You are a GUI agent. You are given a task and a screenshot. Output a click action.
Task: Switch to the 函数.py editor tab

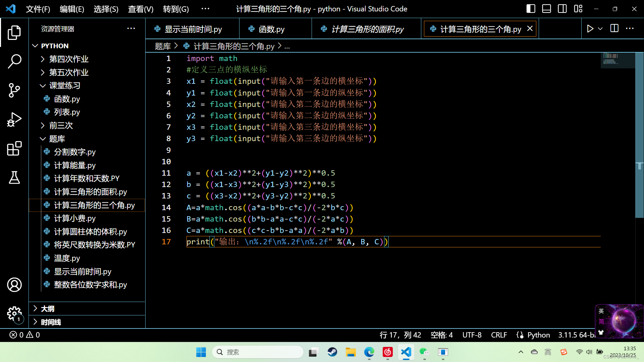275,29
